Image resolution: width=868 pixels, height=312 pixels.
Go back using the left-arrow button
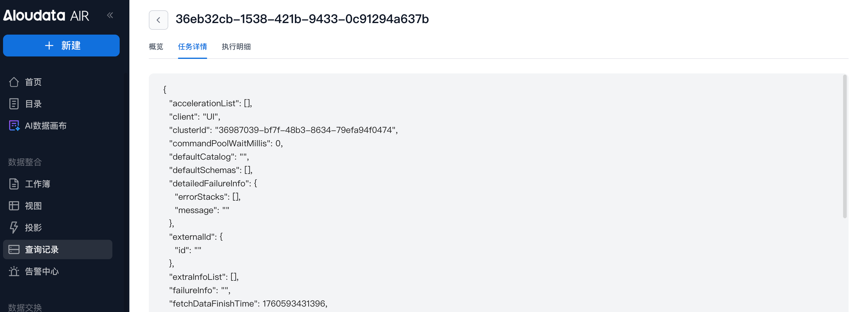tap(158, 20)
